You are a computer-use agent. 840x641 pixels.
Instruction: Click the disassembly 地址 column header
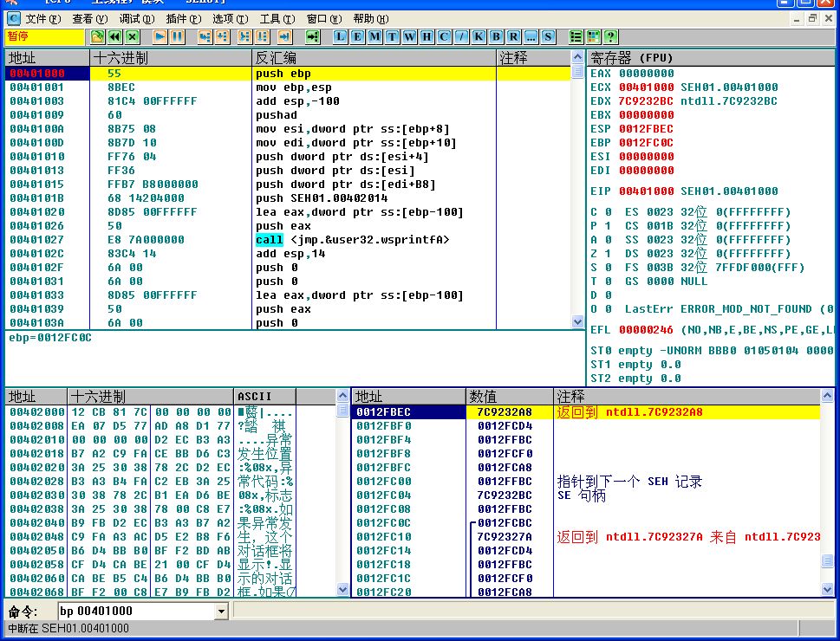point(47,57)
